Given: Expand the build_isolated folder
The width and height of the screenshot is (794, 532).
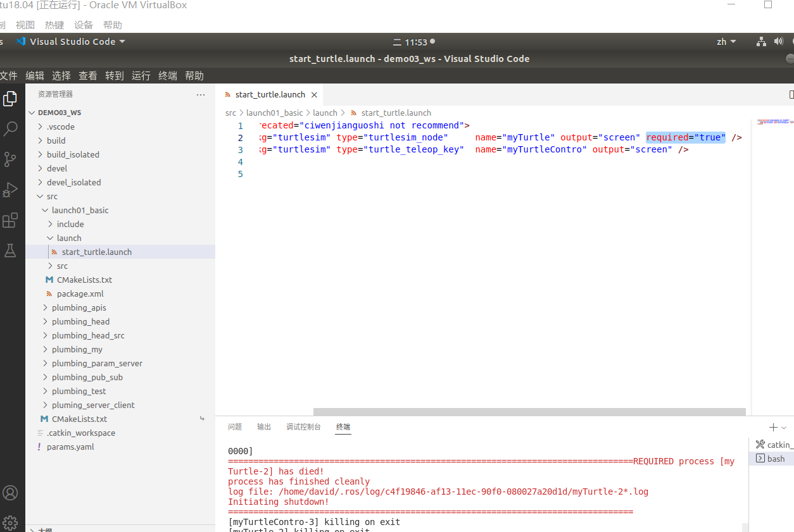Looking at the screenshot, I should (120, 154).
